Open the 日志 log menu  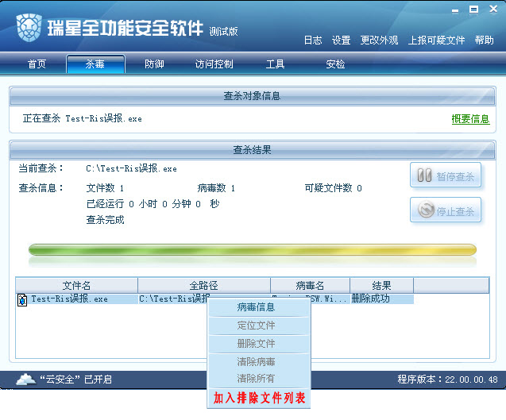pyautogui.click(x=313, y=40)
